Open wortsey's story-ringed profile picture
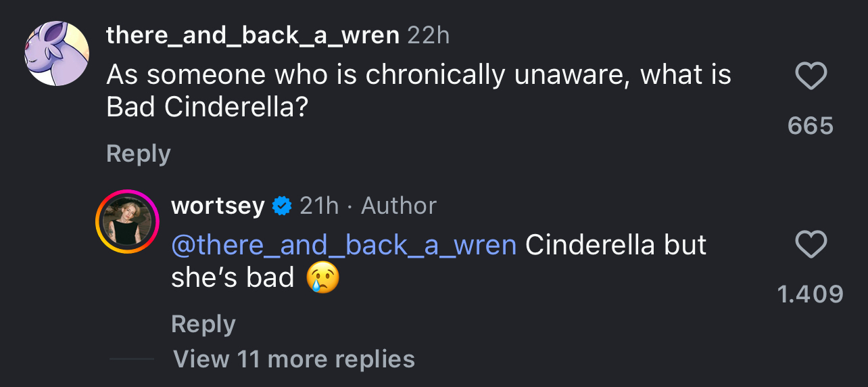Screen dimensions: 868x387 pyautogui.click(x=126, y=221)
